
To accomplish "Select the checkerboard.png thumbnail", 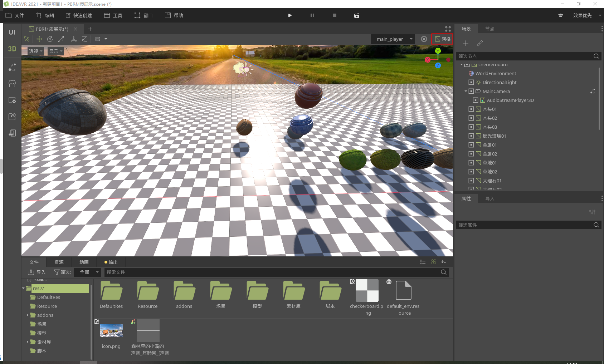I will [x=367, y=290].
